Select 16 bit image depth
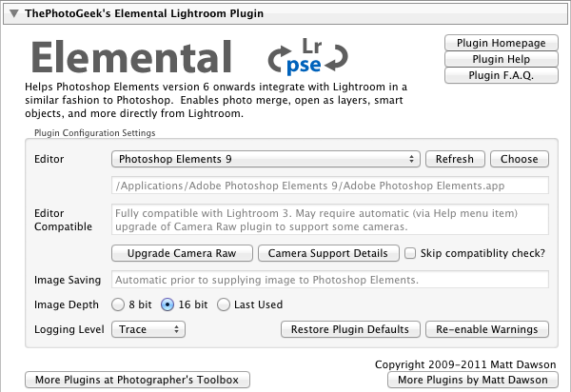The height and width of the screenshot is (392, 571). (x=168, y=304)
